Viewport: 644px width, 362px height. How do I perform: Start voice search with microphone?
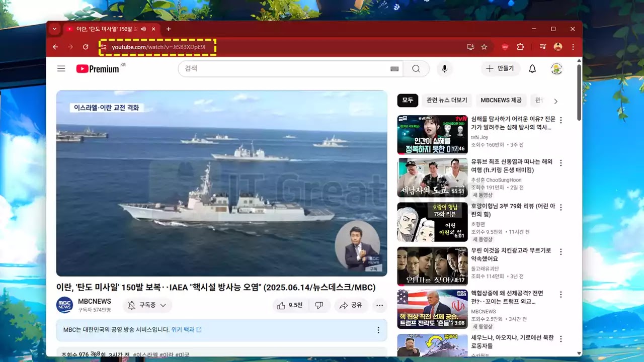point(444,69)
